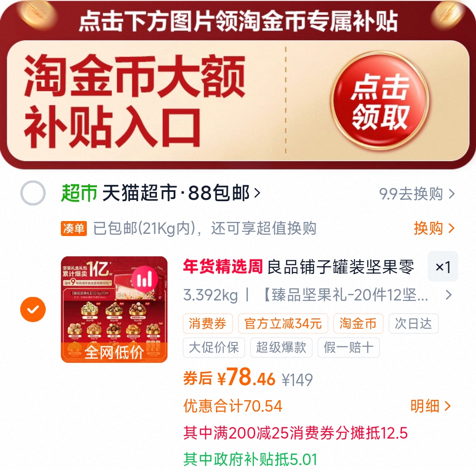Select the 天猫超市 store radio circle
This screenshot has width=476, height=469.
coord(33,193)
